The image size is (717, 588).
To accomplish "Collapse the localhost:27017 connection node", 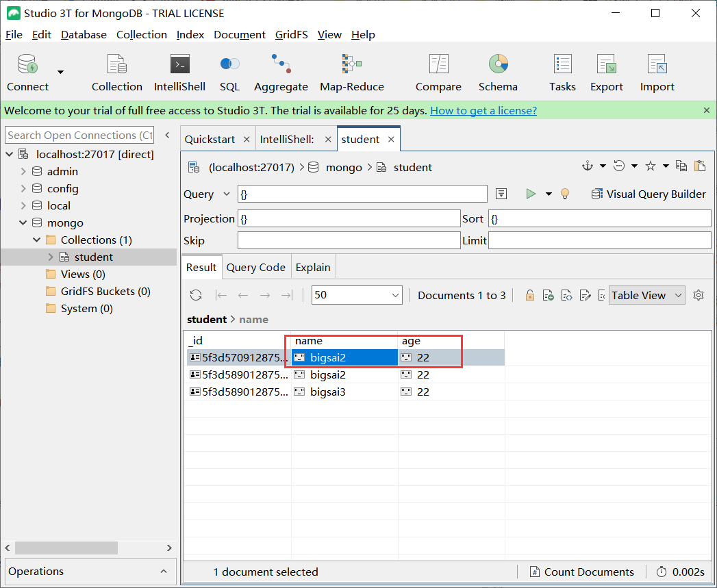I will point(9,154).
